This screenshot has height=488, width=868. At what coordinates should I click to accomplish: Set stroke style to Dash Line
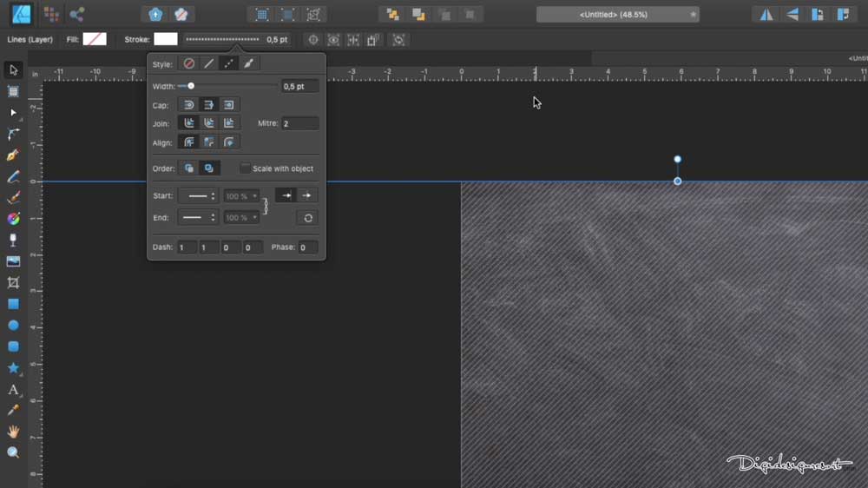(228, 63)
